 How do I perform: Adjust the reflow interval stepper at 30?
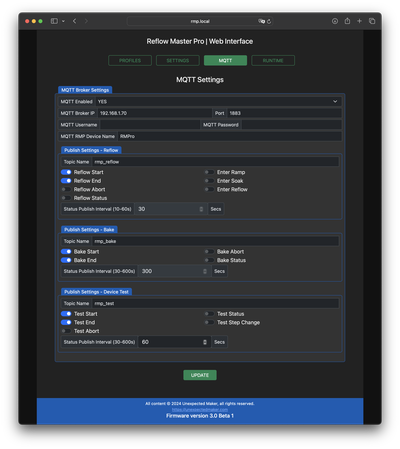[x=201, y=209]
